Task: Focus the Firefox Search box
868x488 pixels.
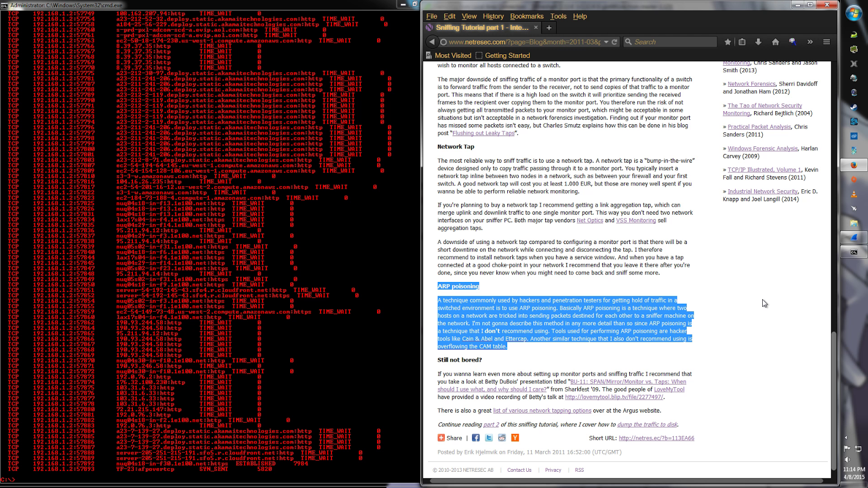Action: coord(669,42)
